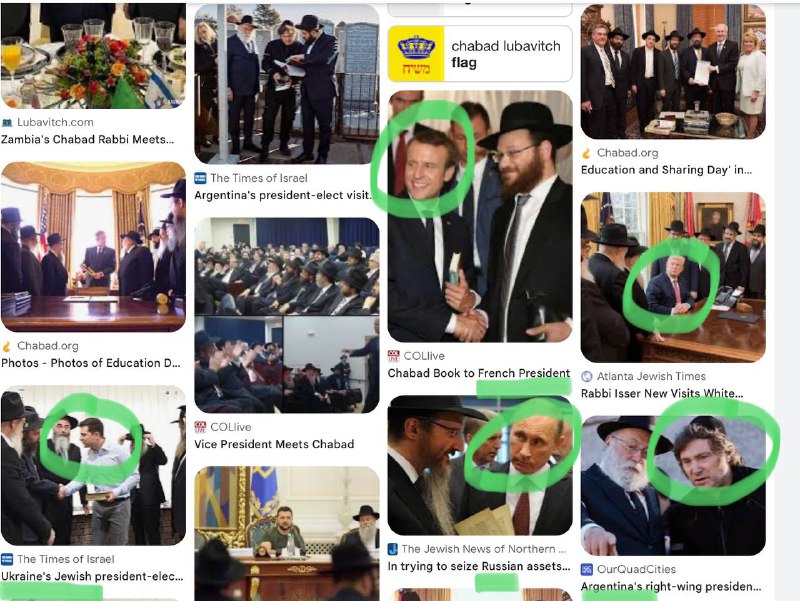Viewport: 800px width, 601px height.
Task: Select the chabad lubavitch flag suggestion chip
Action: 480,54
